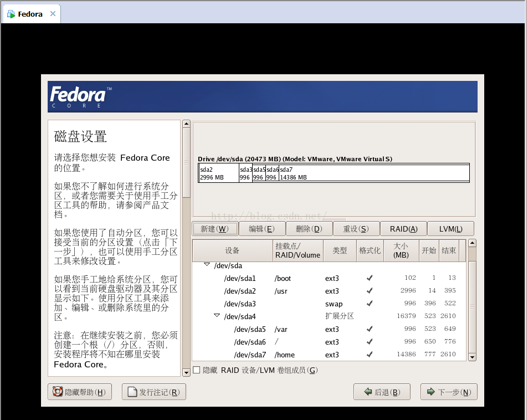This screenshot has width=528, height=420.
Task: Click the forward arrow icon on 下一步(N)
Action: click(430, 392)
